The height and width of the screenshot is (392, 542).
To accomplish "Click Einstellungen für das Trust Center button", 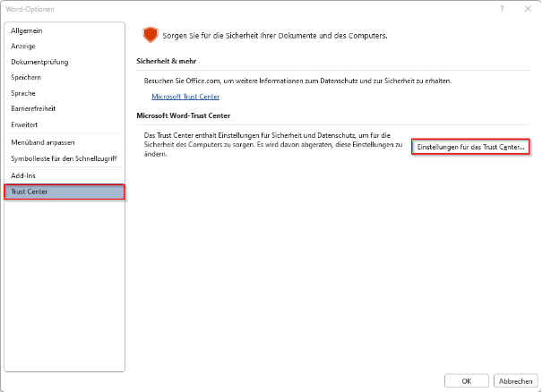I will pos(470,147).
